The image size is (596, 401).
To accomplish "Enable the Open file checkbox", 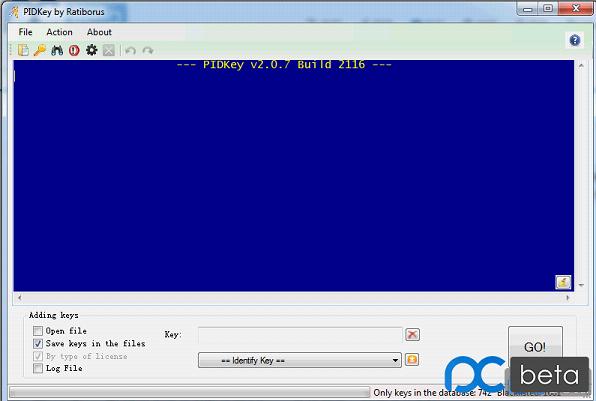I will tap(38, 331).
